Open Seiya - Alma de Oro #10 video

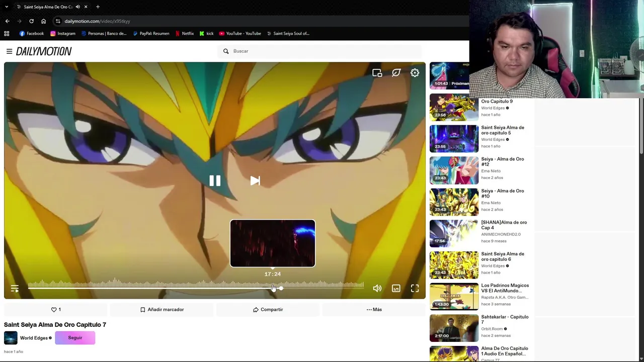click(x=502, y=194)
